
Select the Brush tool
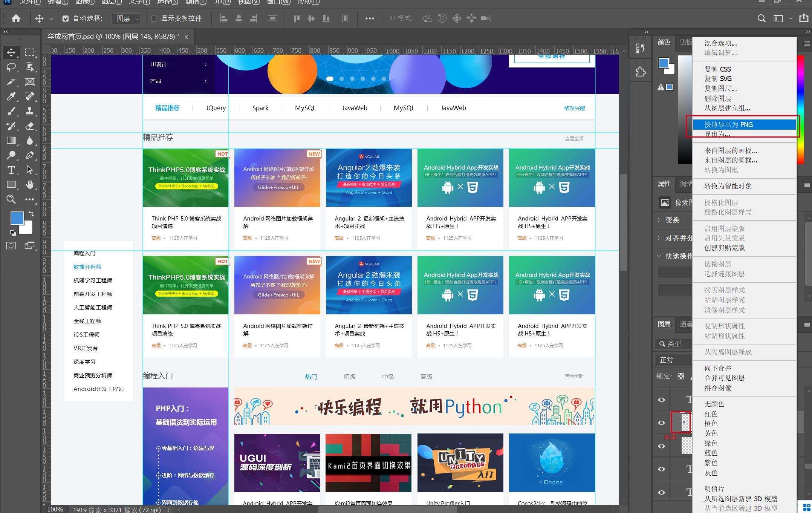11,111
